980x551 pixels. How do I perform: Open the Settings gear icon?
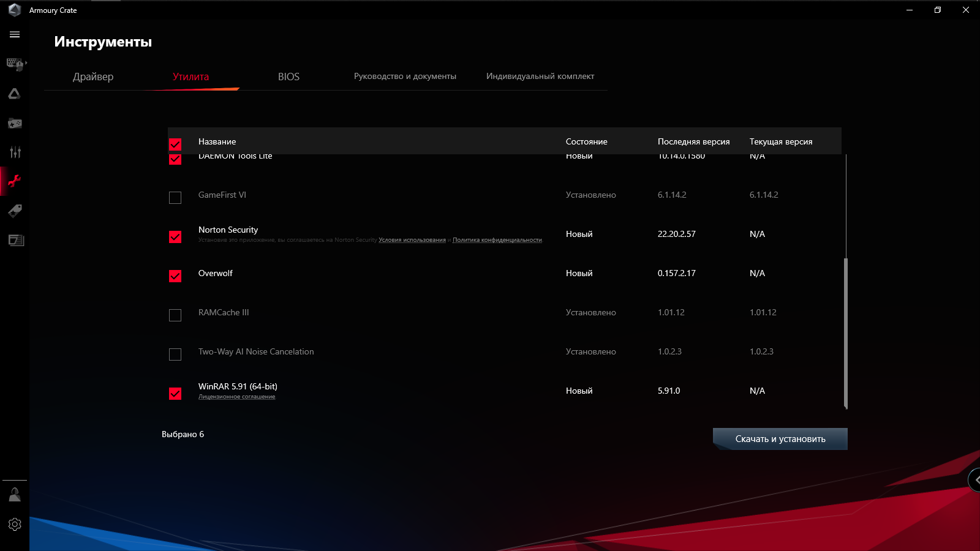tap(15, 524)
